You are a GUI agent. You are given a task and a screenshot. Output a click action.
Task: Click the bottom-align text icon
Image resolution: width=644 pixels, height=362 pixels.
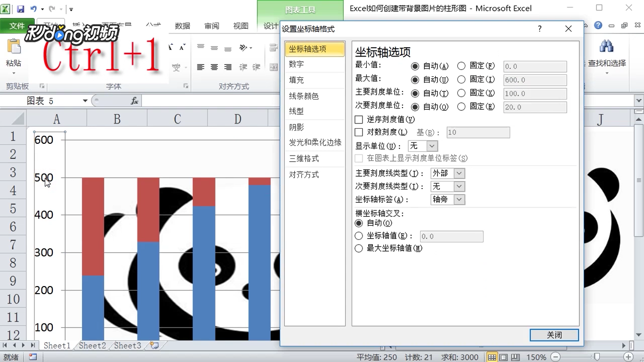pyautogui.click(x=228, y=49)
